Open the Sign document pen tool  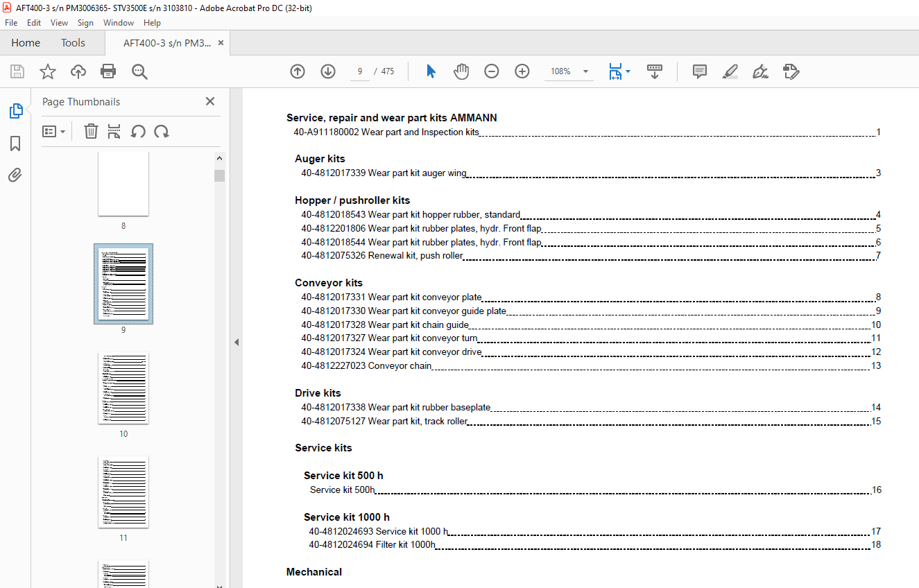tap(761, 71)
